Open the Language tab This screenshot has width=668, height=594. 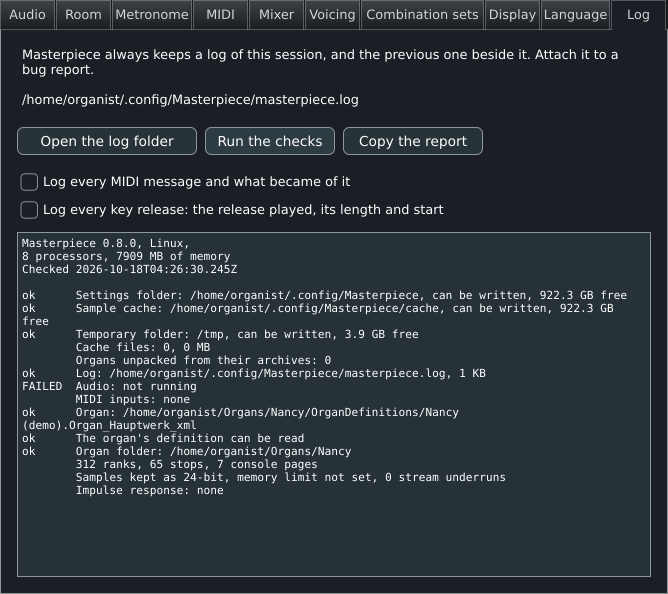click(x=575, y=15)
